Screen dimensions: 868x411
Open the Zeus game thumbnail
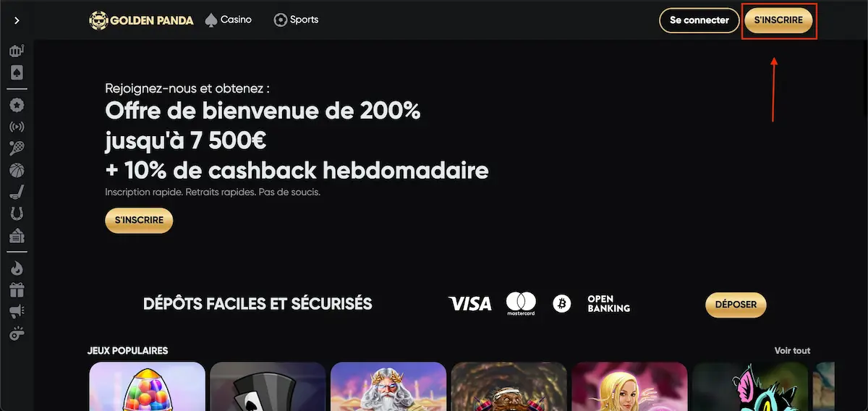click(x=388, y=386)
